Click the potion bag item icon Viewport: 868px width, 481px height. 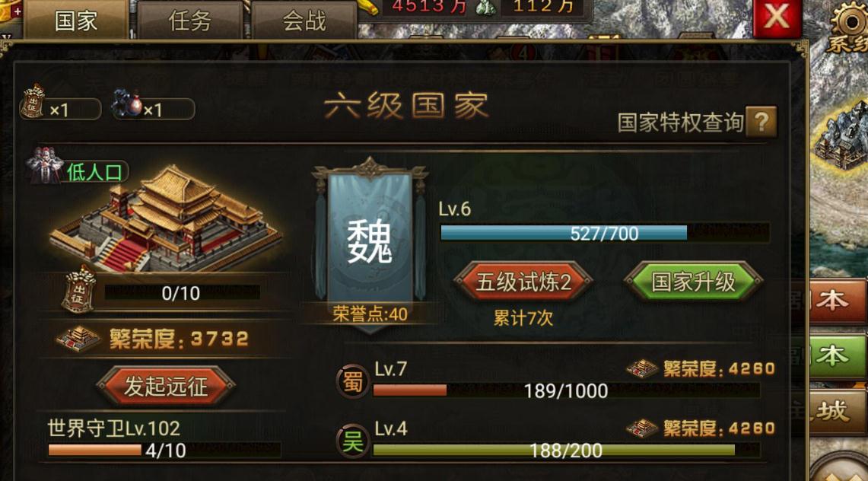coord(127,103)
